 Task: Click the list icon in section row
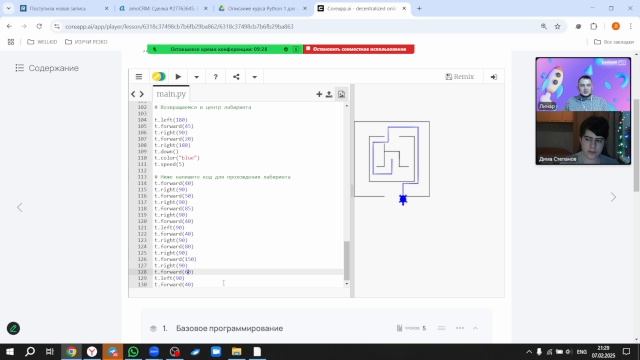coord(441,328)
